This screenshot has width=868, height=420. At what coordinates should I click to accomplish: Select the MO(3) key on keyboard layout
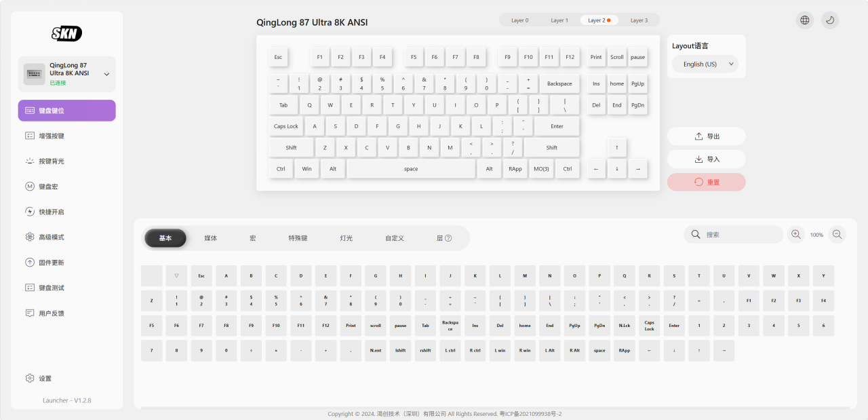click(541, 169)
